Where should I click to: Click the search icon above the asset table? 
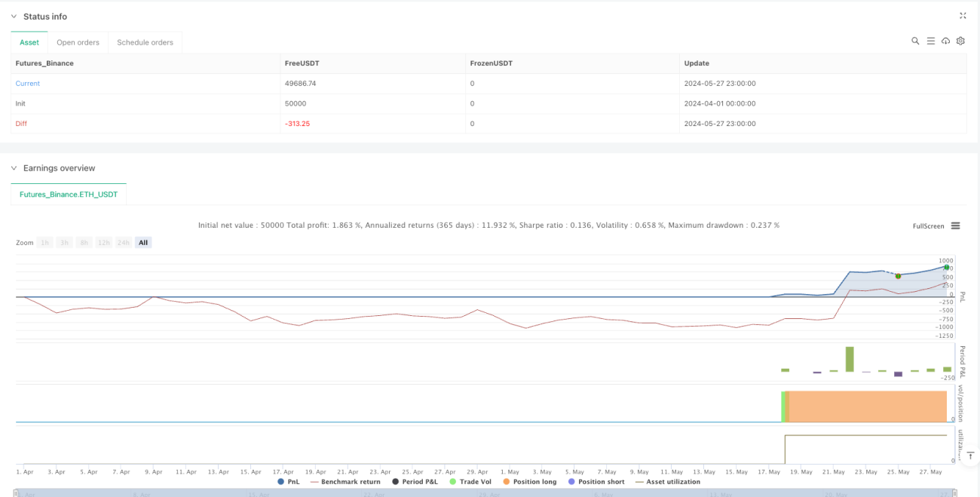click(915, 41)
